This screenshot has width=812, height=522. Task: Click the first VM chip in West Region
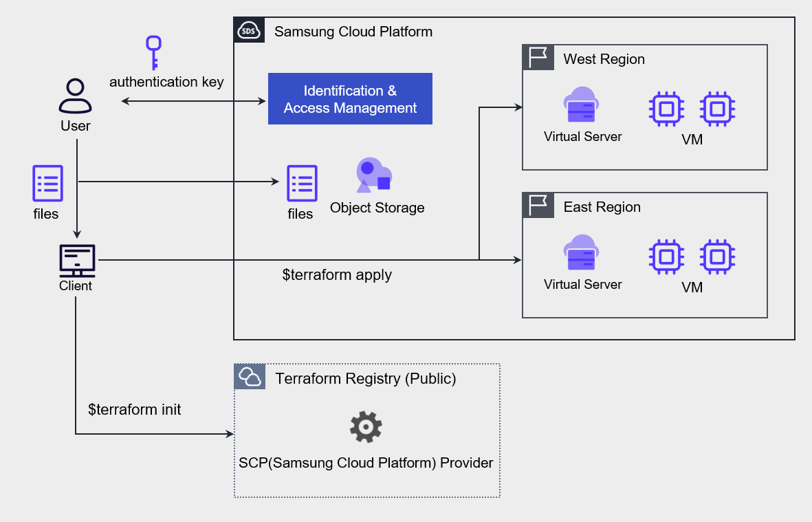click(x=666, y=109)
